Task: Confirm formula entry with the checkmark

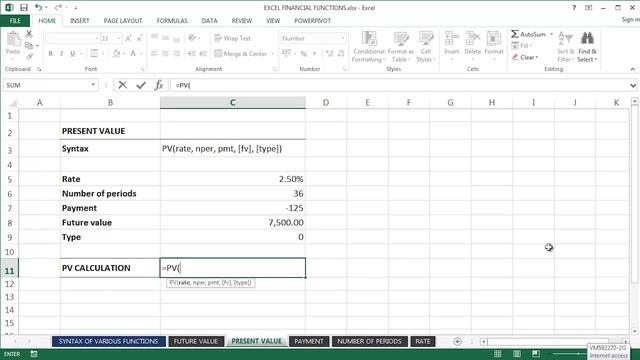Action: [x=141, y=85]
